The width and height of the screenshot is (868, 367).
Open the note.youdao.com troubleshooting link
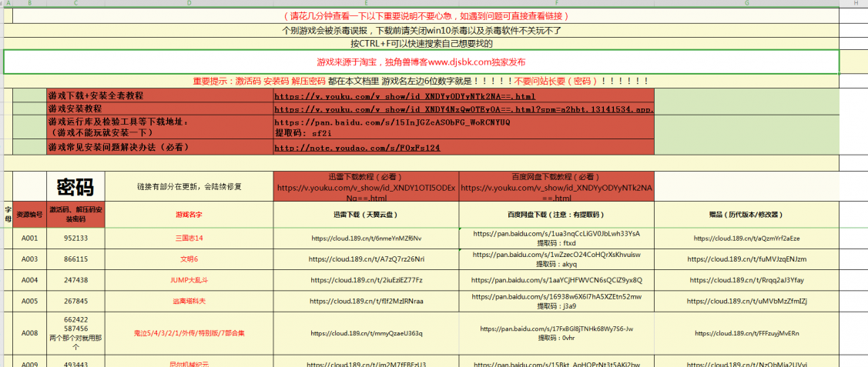click(x=357, y=148)
